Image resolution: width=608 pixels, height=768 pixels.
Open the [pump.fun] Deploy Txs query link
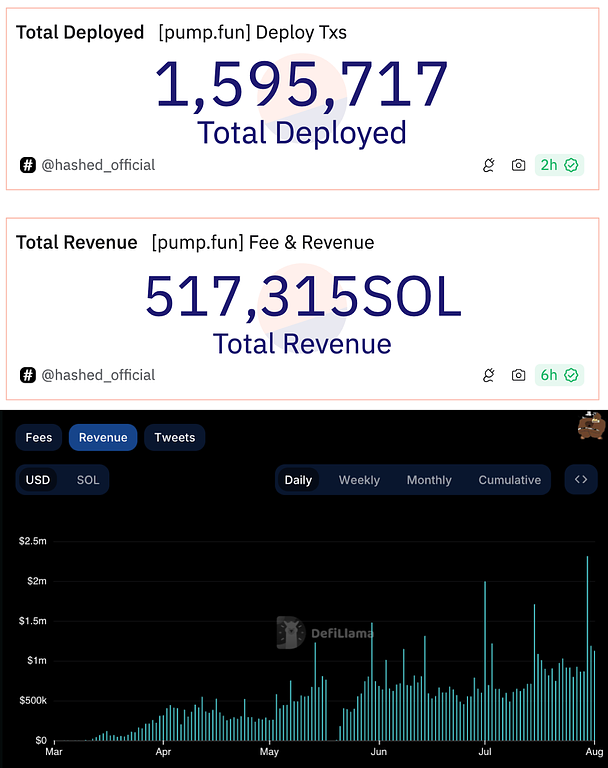pyautogui.click(x=252, y=32)
